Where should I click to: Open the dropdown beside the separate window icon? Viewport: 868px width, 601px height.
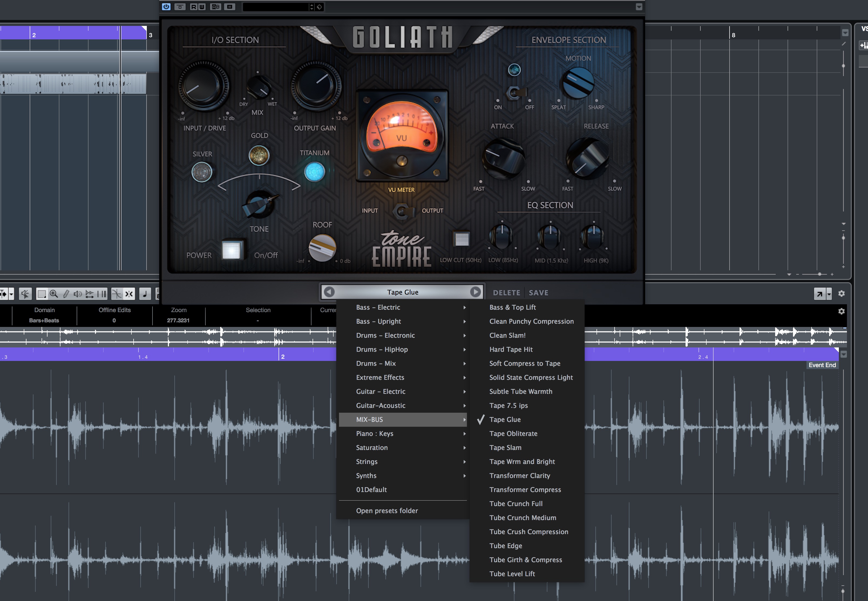829,294
